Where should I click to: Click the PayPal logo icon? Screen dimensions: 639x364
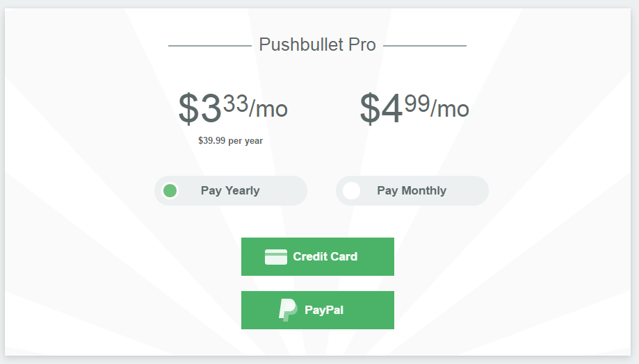(288, 310)
